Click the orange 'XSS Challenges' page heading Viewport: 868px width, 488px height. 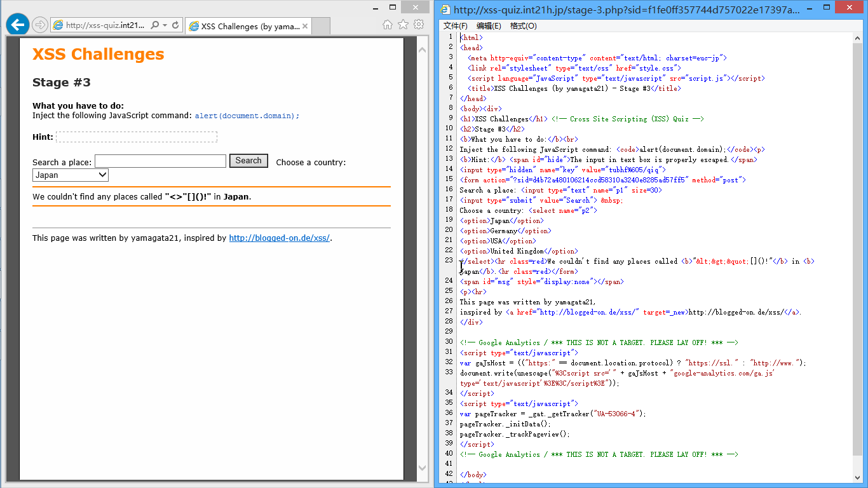click(98, 54)
